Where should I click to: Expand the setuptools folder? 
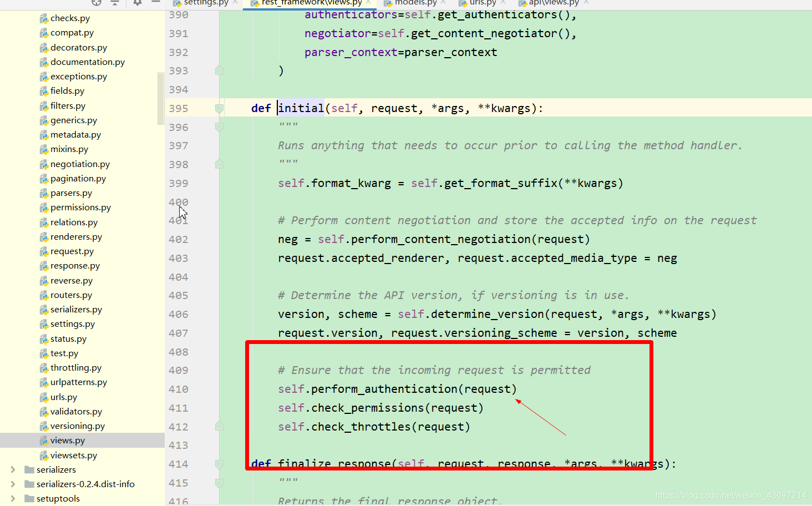(x=13, y=499)
